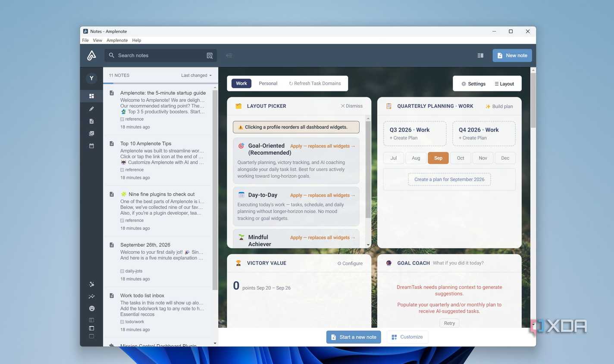The width and height of the screenshot is (614, 364).
Task: Select the Sep month tab
Action: click(438, 158)
